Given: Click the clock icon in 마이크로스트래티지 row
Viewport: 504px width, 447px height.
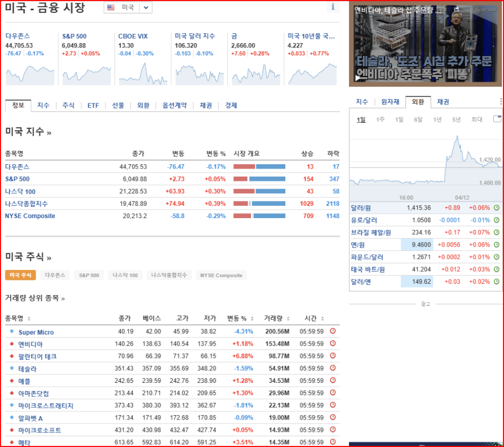Looking at the screenshot, I should [333, 404].
